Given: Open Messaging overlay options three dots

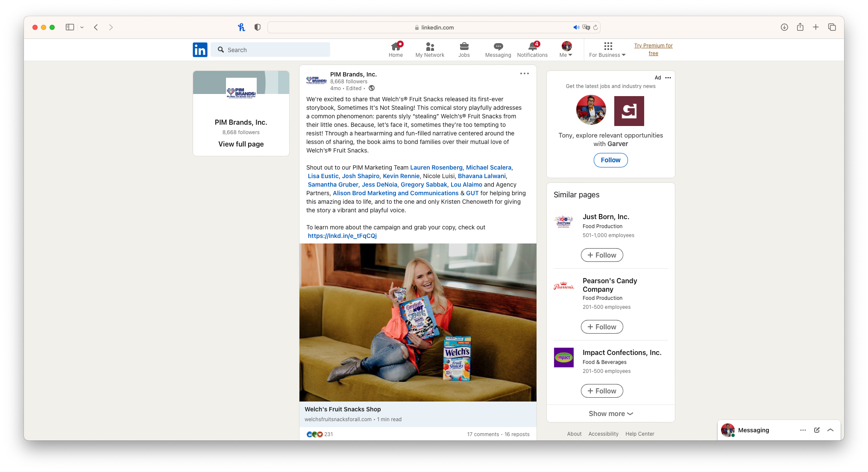Looking at the screenshot, I should point(803,430).
